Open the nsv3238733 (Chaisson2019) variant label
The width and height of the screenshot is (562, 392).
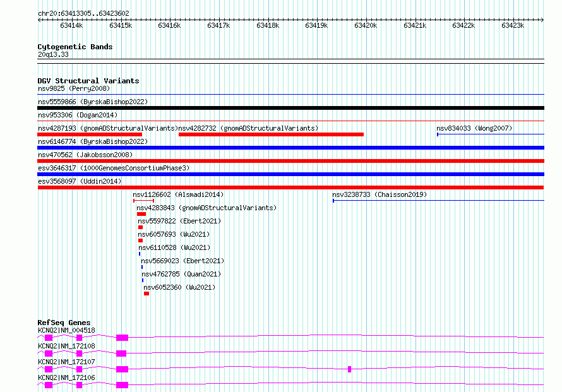(x=380, y=195)
